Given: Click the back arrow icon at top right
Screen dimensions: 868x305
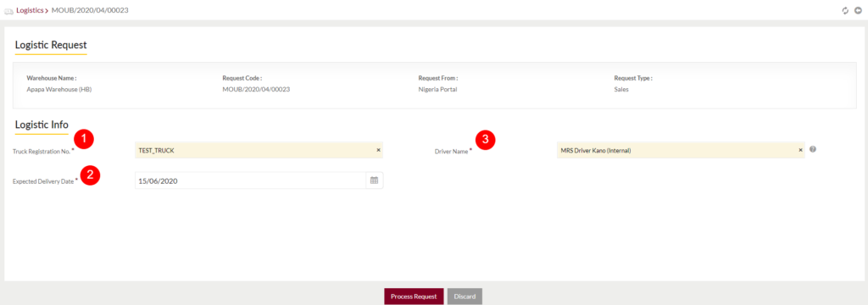Looking at the screenshot, I should click(858, 10).
